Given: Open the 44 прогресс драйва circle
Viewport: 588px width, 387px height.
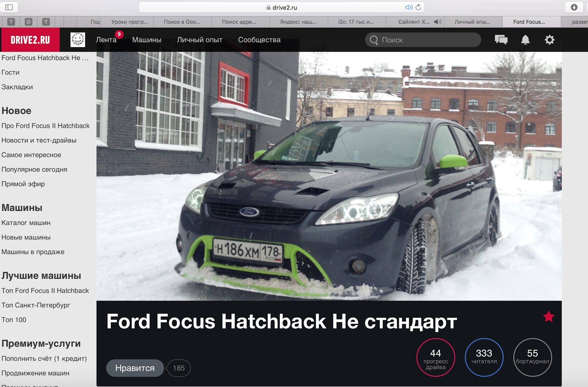Looking at the screenshot, I should [x=435, y=357].
